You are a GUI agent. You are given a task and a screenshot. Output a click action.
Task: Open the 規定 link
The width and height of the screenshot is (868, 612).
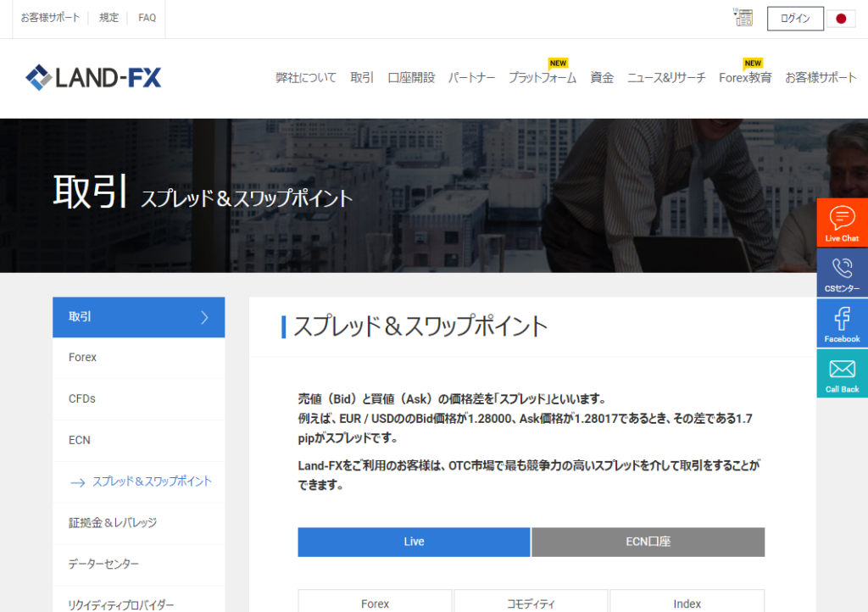tap(109, 18)
